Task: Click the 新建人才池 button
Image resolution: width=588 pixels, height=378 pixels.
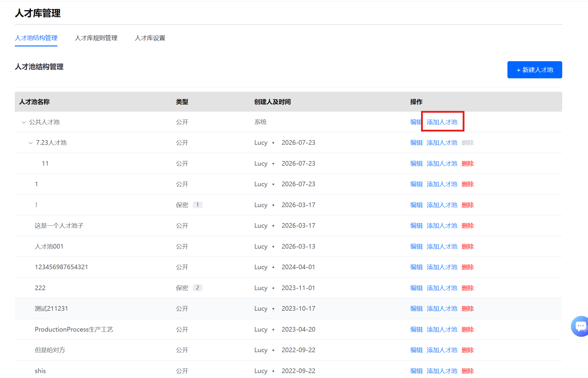Action: (535, 70)
